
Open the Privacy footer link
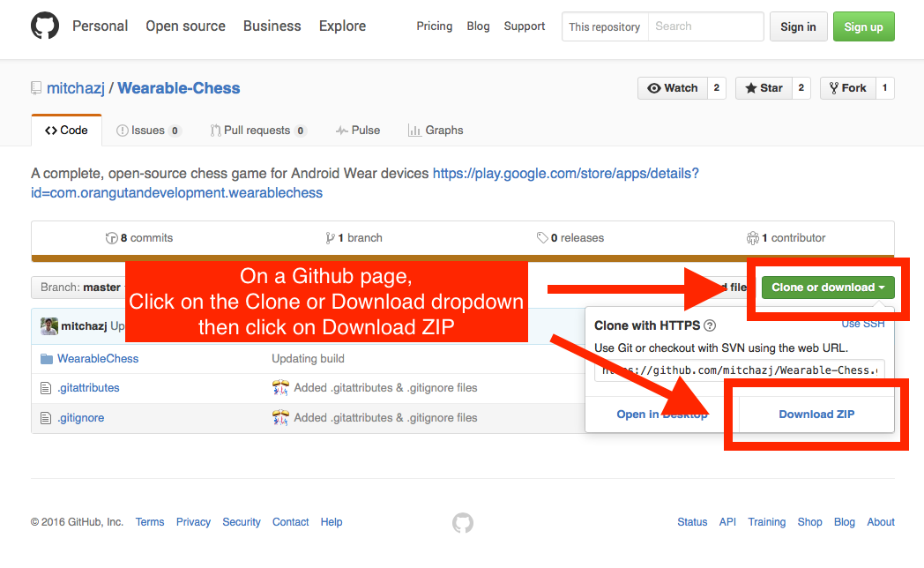tap(193, 522)
